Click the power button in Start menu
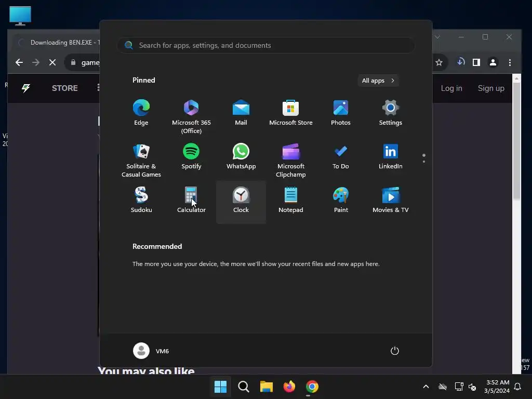The height and width of the screenshot is (399, 532). coord(395,351)
